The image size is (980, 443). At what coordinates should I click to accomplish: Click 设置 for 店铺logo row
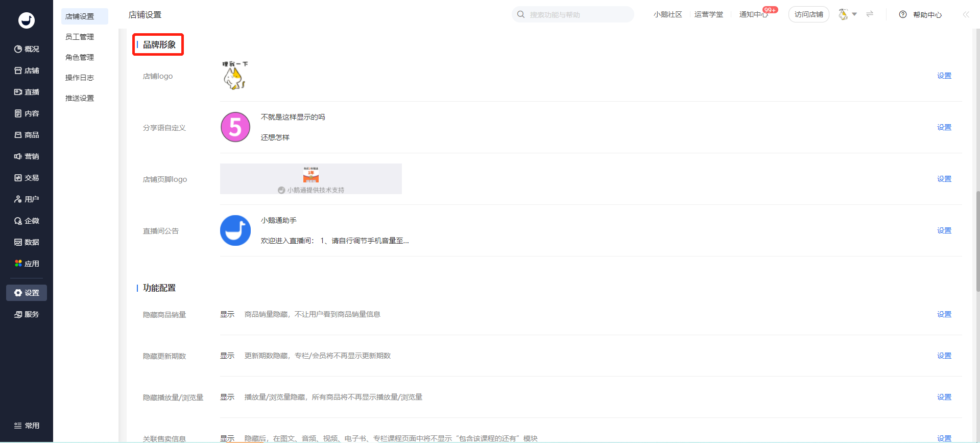[x=944, y=76]
